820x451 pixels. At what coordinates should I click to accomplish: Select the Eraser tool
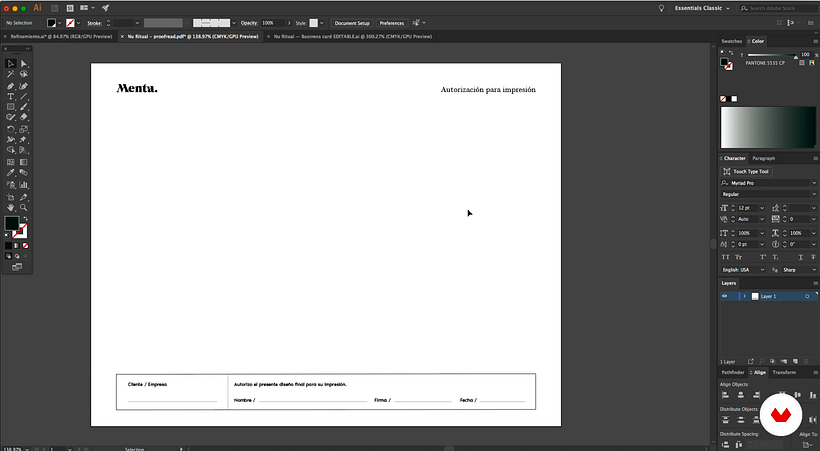tap(24, 117)
